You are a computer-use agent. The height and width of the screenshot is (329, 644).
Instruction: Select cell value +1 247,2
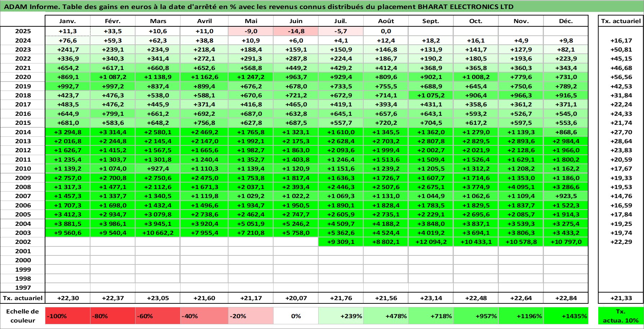tap(251, 77)
